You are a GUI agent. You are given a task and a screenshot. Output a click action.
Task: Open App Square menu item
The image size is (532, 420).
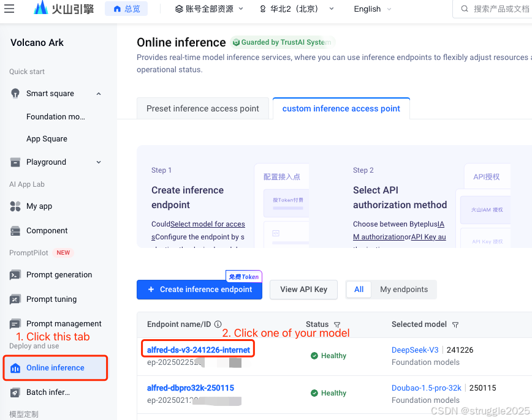(47, 138)
